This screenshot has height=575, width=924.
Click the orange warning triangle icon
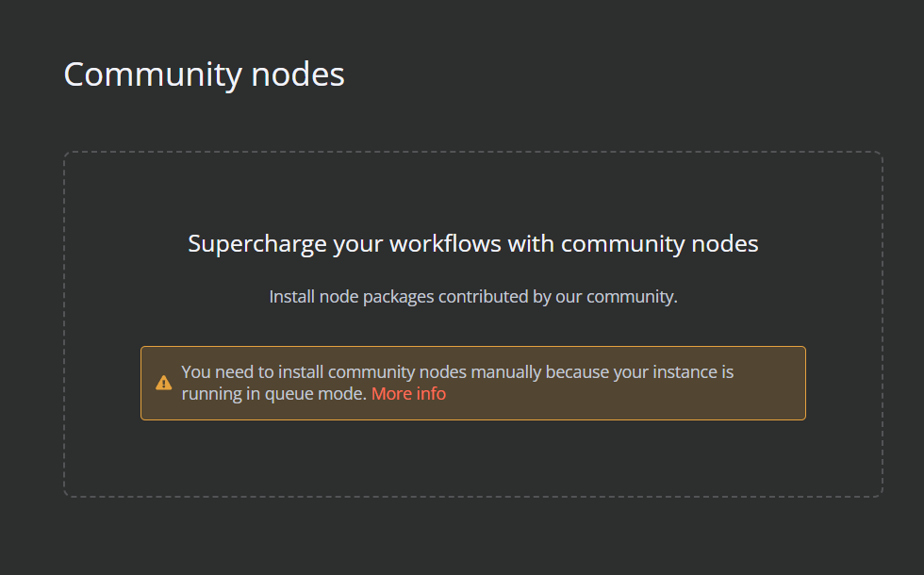(x=164, y=383)
